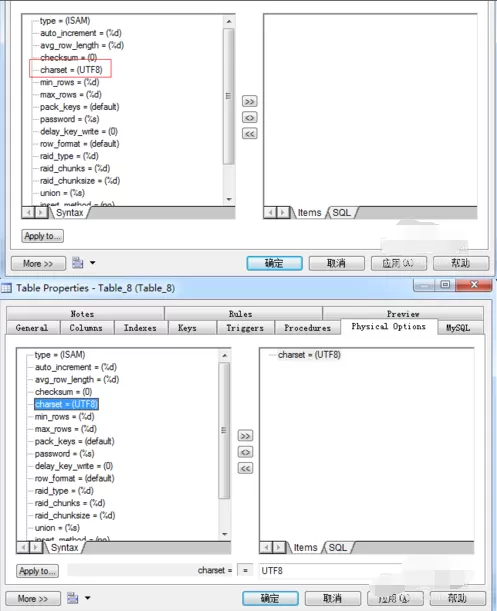
Task: Select the Physical Options tab
Action: click(389, 326)
